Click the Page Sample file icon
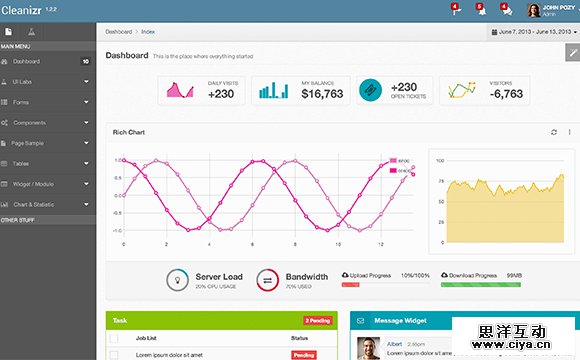The width and height of the screenshot is (580, 360). (x=3, y=143)
